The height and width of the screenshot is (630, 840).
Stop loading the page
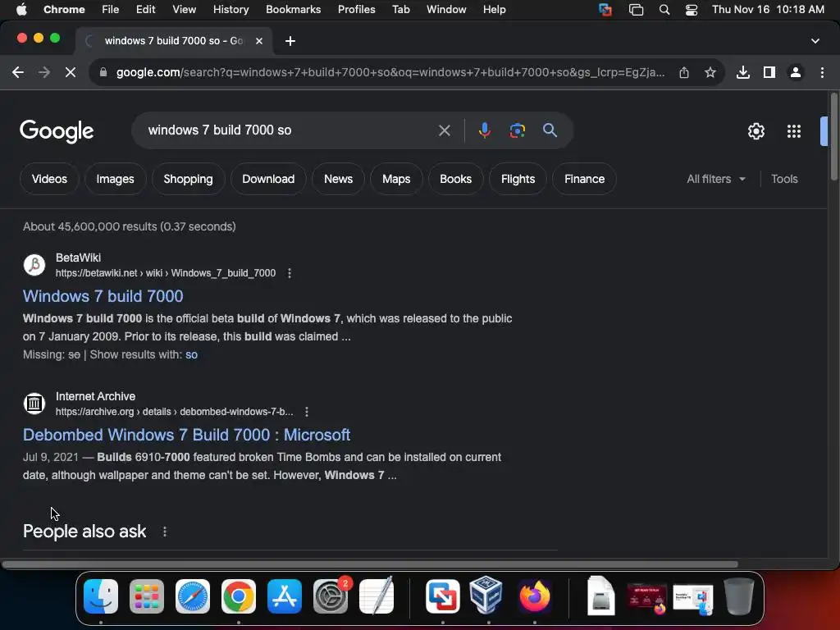tap(71, 72)
